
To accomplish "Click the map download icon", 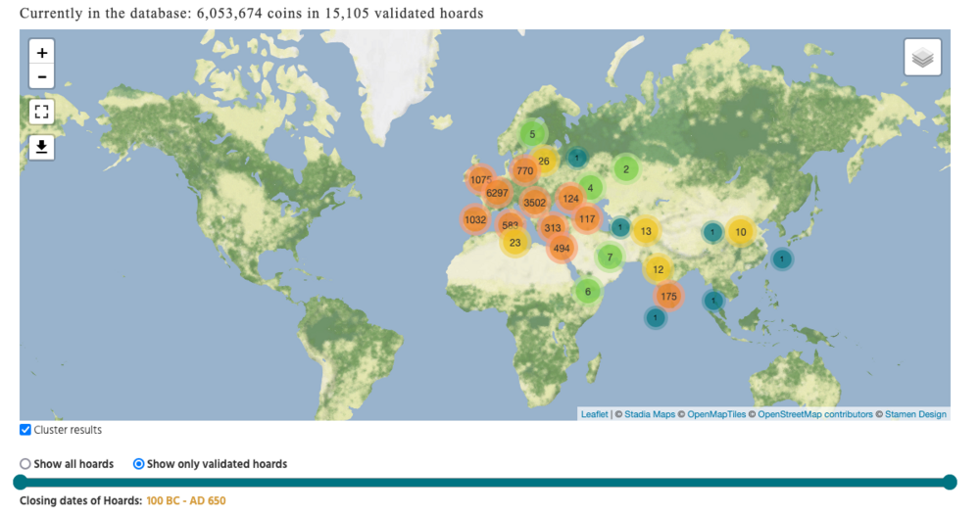I will [42, 147].
